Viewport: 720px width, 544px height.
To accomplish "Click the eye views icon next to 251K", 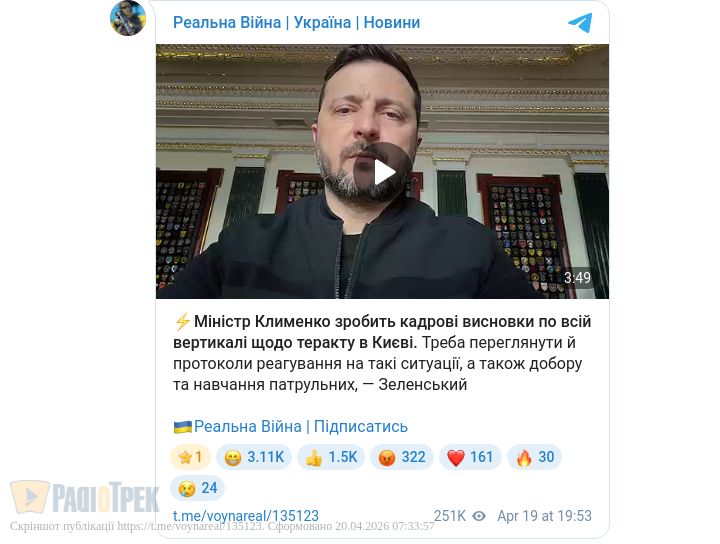I will point(478,516).
